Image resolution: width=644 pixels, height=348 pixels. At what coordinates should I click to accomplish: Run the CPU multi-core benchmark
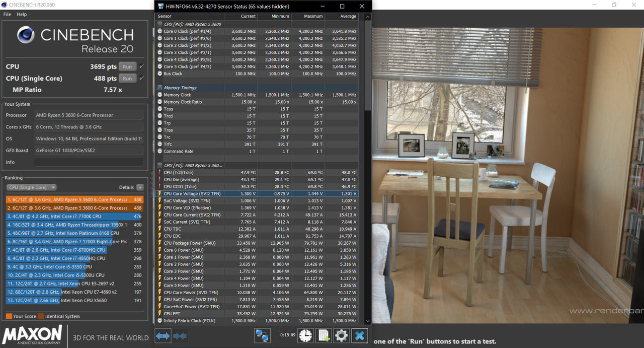[x=128, y=66]
